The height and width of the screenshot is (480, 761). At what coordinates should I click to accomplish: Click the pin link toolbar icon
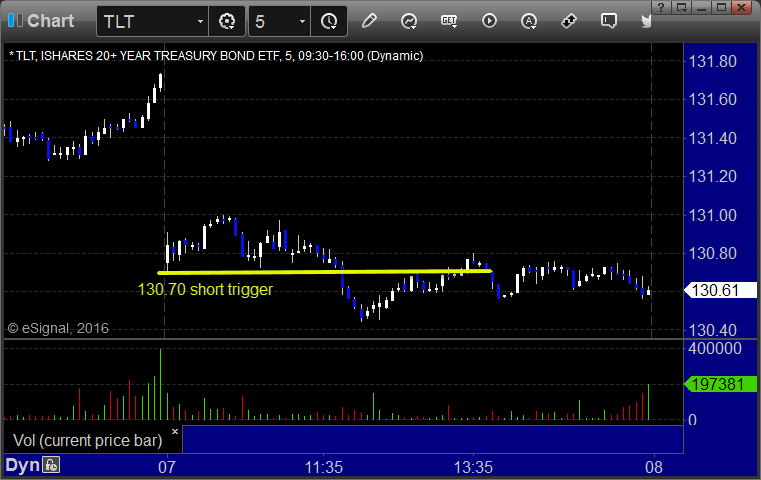[x=568, y=21]
